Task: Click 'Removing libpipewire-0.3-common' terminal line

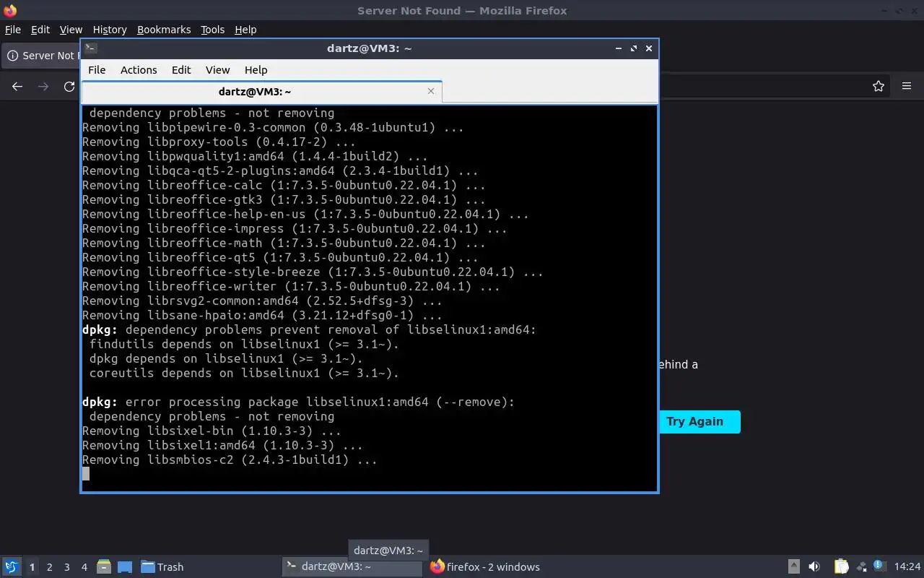Action: 273,128
